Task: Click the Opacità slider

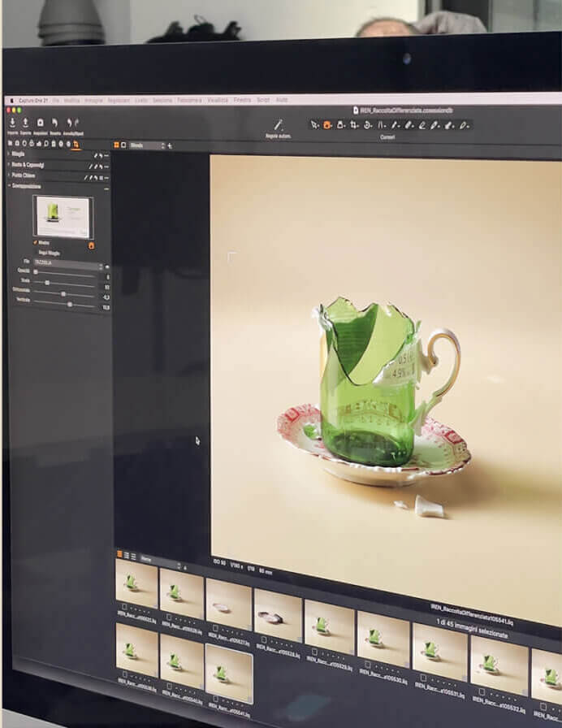Action: [x=65, y=273]
